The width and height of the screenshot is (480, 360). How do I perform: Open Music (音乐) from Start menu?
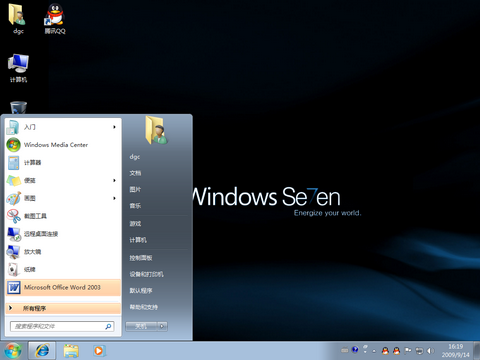coord(135,206)
